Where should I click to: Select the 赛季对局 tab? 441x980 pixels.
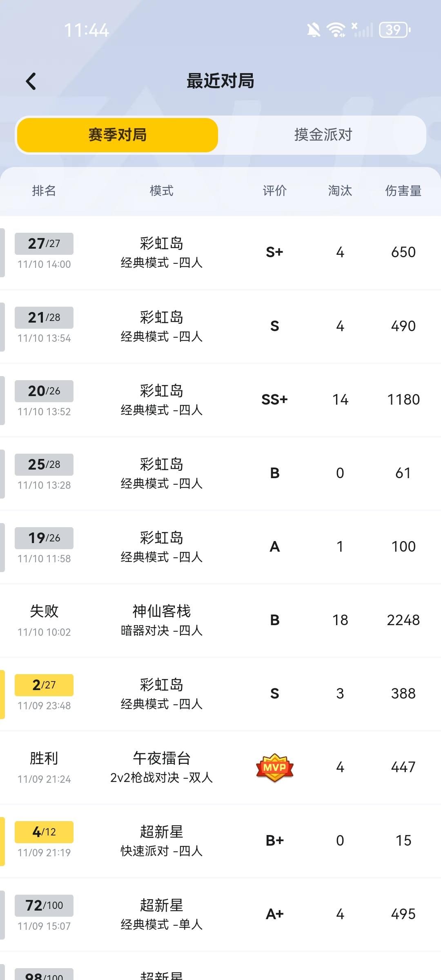click(x=118, y=135)
